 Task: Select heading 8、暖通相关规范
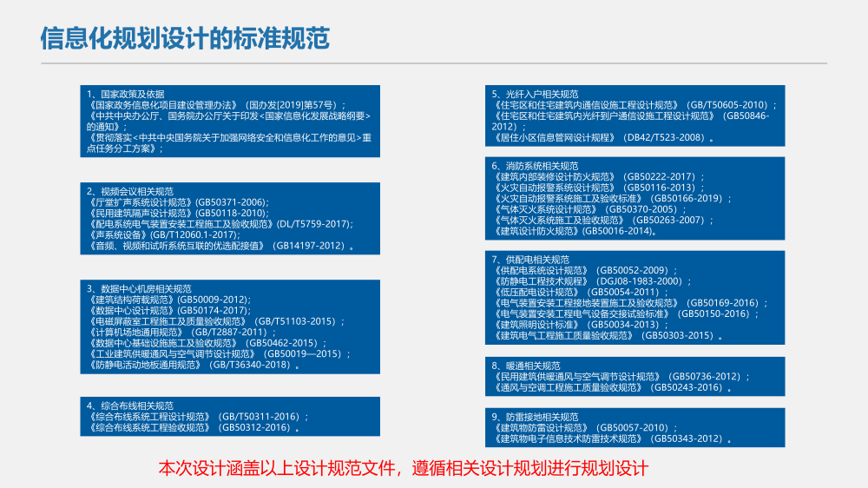click(527, 366)
